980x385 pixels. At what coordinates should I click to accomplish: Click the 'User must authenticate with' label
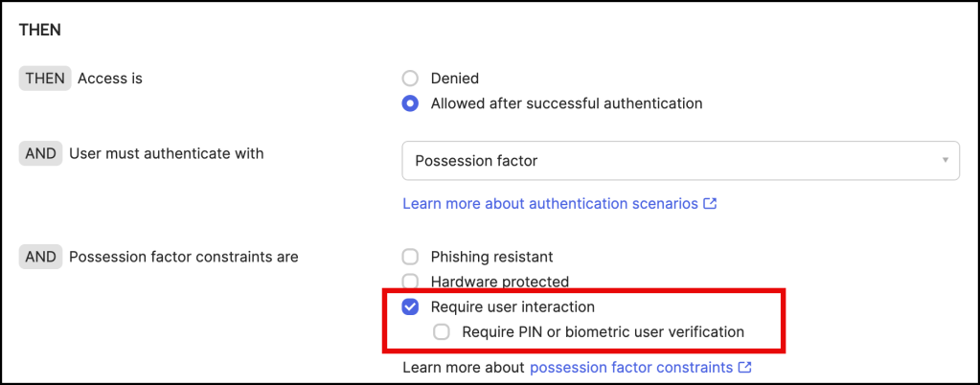[x=167, y=153]
